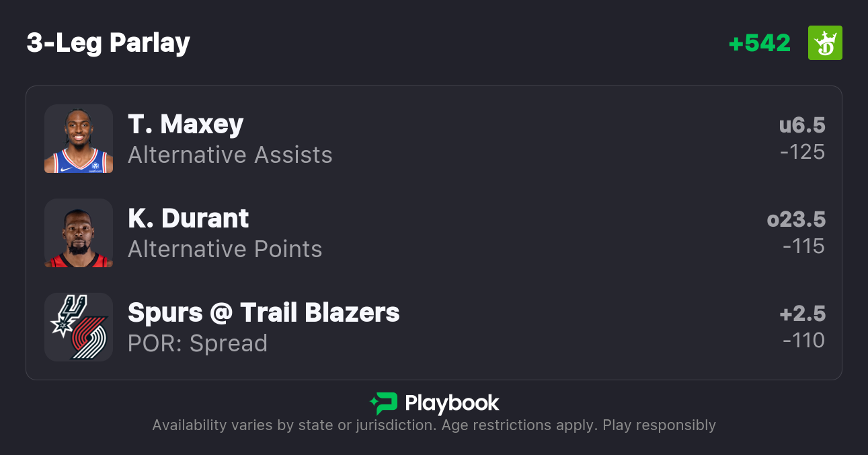Open the Spurs @ Trail Blazers matchup

click(264, 313)
